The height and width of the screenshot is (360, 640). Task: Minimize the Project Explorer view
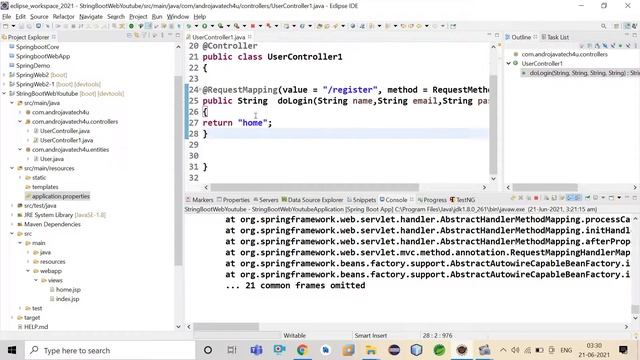[x=170, y=36]
